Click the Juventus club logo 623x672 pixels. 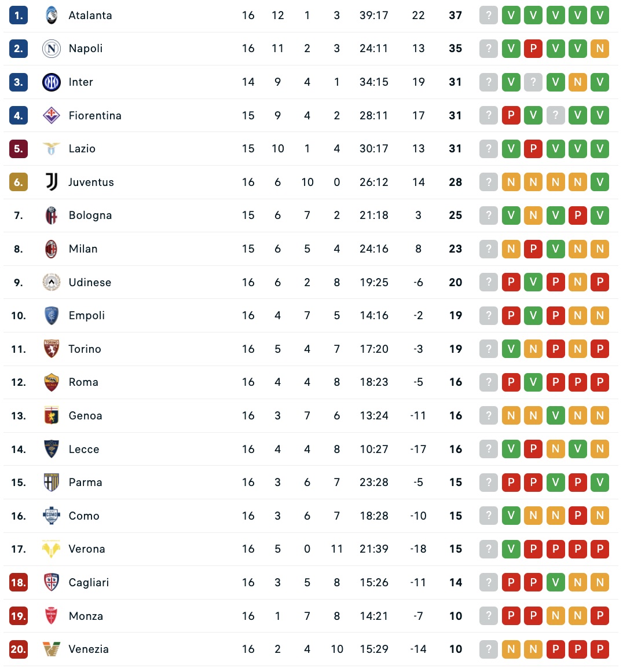pyautogui.click(x=52, y=182)
